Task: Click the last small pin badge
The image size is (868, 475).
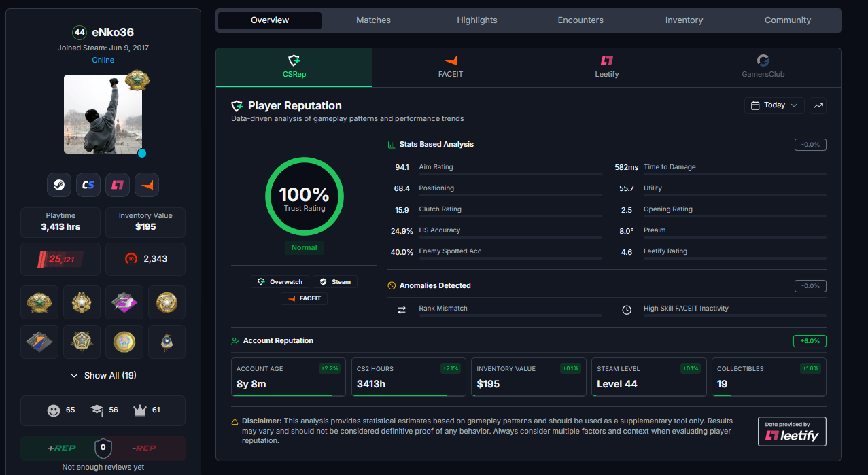Action: coord(167,342)
